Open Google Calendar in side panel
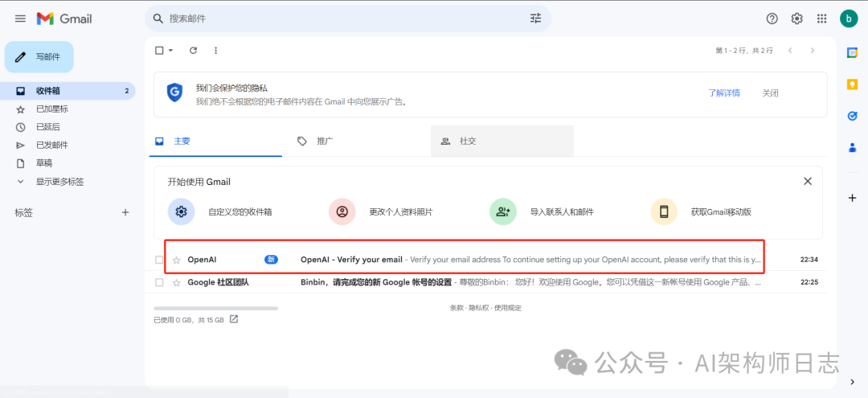The height and width of the screenshot is (398, 868). point(853,53)
